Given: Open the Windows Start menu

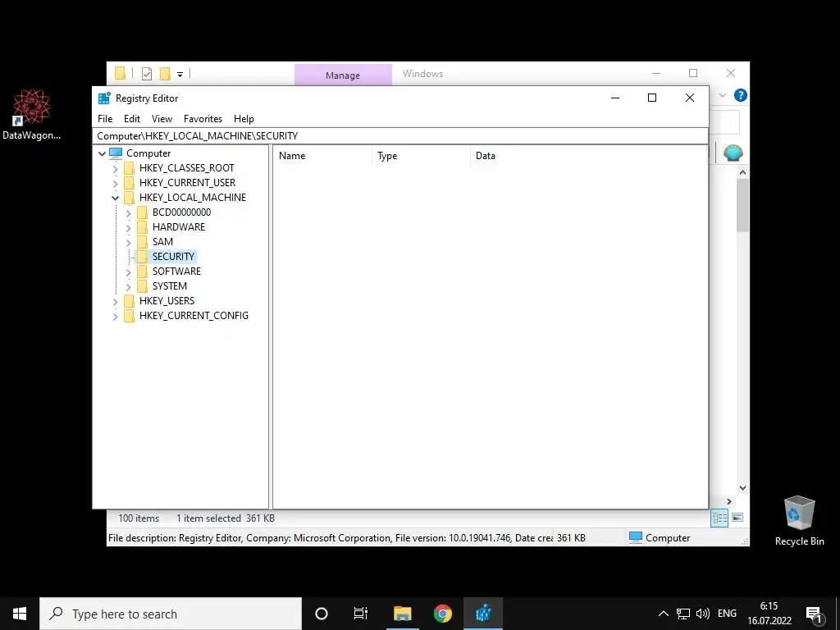Looking at the screenshot, I should coord(20,614).
